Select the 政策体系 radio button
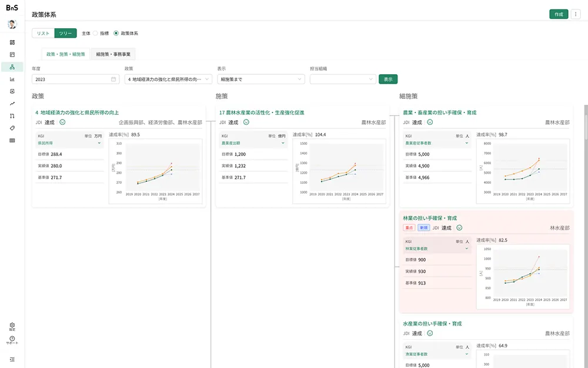Viewport: 588px width, 368px height. (116, 33)
